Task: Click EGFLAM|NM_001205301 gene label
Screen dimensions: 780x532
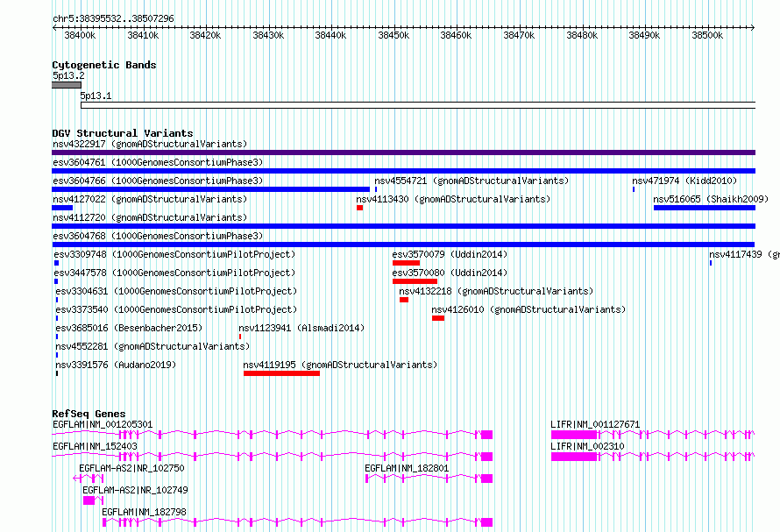Action: click(103, 424)
